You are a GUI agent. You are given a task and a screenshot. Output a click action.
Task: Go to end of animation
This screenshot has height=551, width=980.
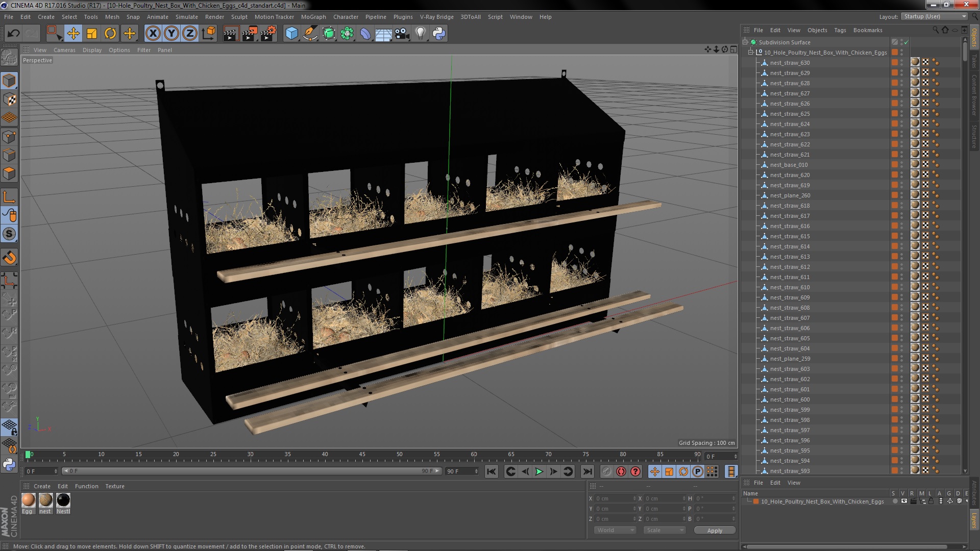[587, 471]
